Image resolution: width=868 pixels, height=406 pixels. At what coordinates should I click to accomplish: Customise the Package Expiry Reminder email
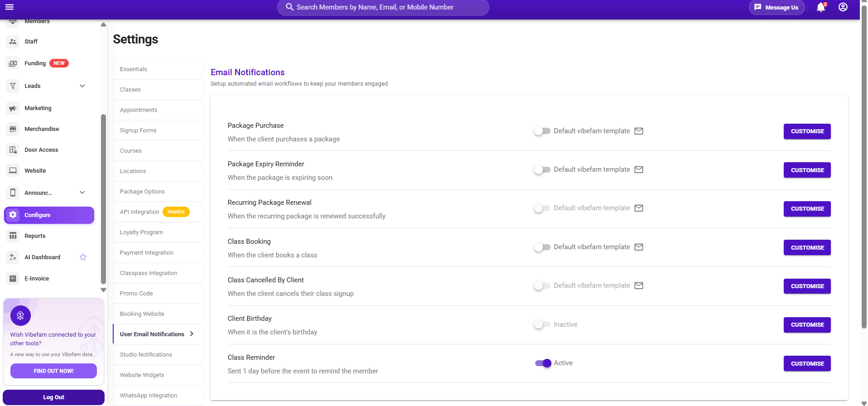coord(807,170)
